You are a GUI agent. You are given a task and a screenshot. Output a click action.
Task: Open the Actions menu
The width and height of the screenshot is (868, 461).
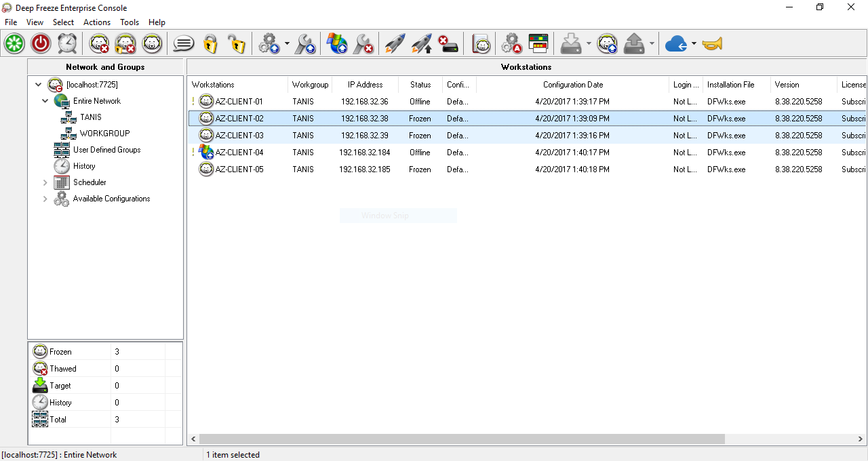pyautogui.click(x=97, y=22)
